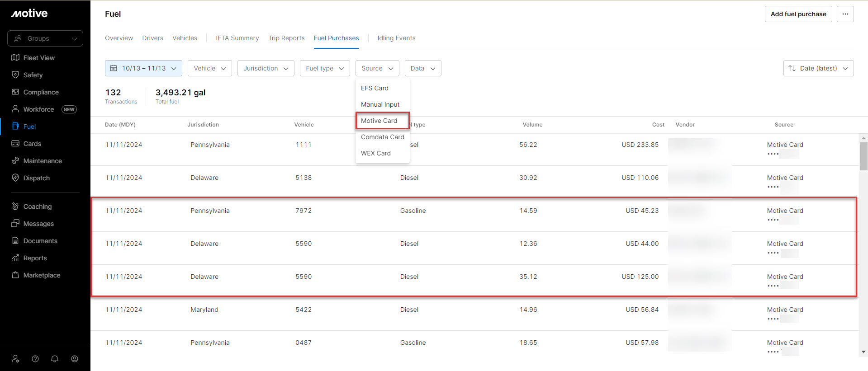This screenshot has height=371, width=868.
Task: Click the Vendor column header
Action: pos(685,125)
